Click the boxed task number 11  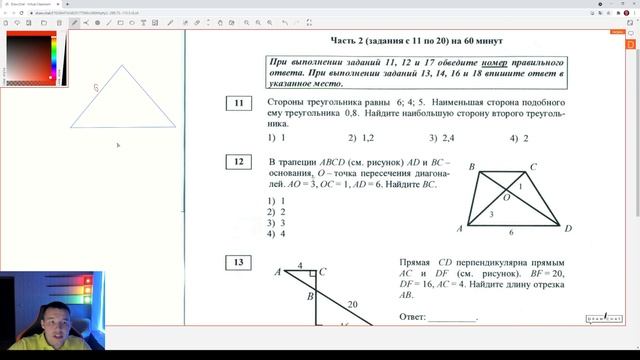point(239,103)
